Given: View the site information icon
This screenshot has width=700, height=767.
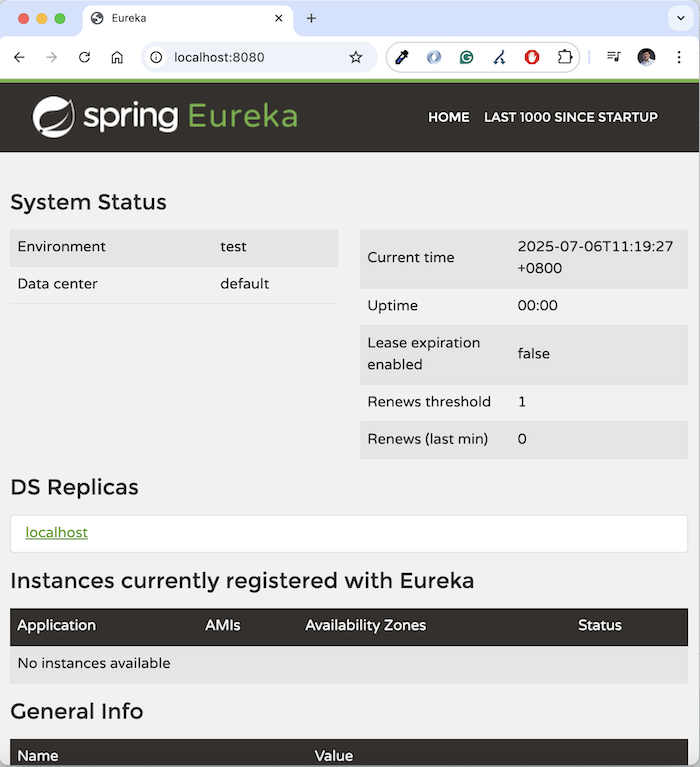Looking at the screenshot, I should [156, 57].
